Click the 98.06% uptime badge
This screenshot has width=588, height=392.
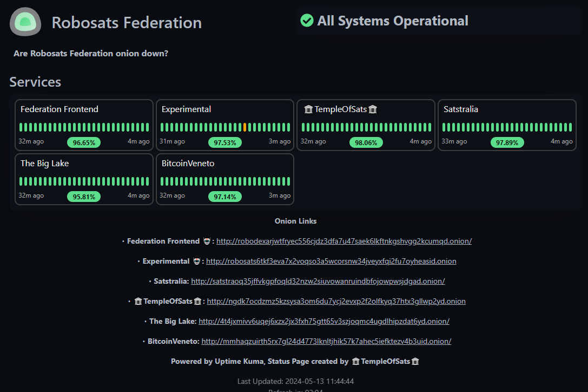(366, 143)
